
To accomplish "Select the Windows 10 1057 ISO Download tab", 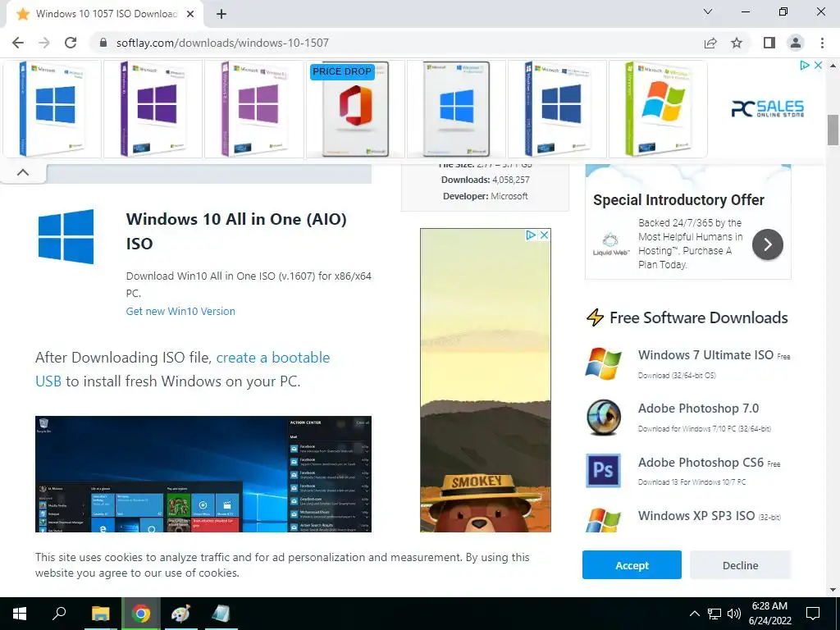I will point(105,14).
